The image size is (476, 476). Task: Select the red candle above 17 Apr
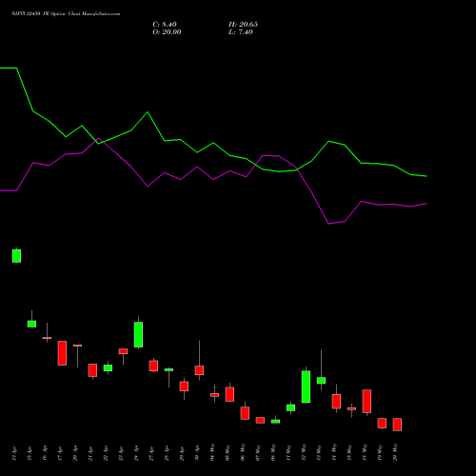click(62, 353)
